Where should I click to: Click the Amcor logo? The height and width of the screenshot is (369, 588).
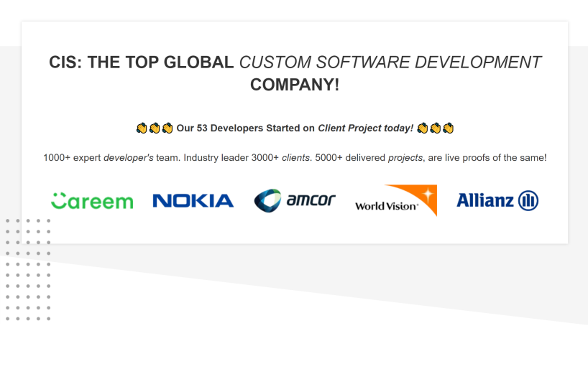pyautogui.click(x=295, y=200)
